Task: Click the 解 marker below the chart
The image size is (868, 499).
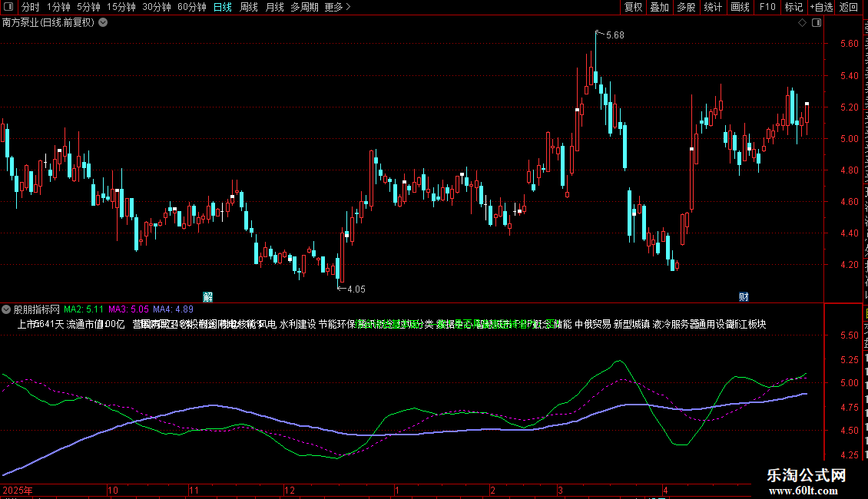Action: click(x=208, y=297)
